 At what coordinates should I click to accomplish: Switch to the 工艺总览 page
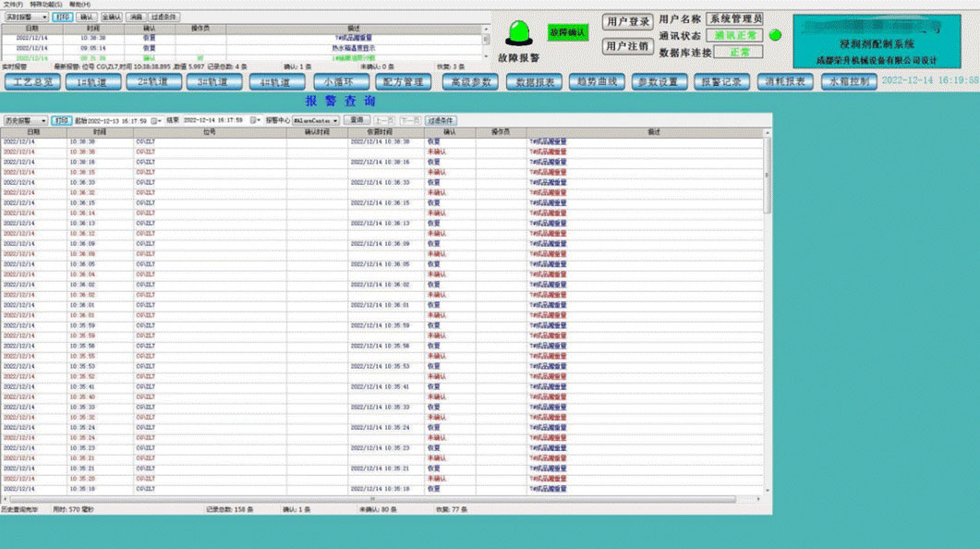pyautogui.click(x=34, y=81)
